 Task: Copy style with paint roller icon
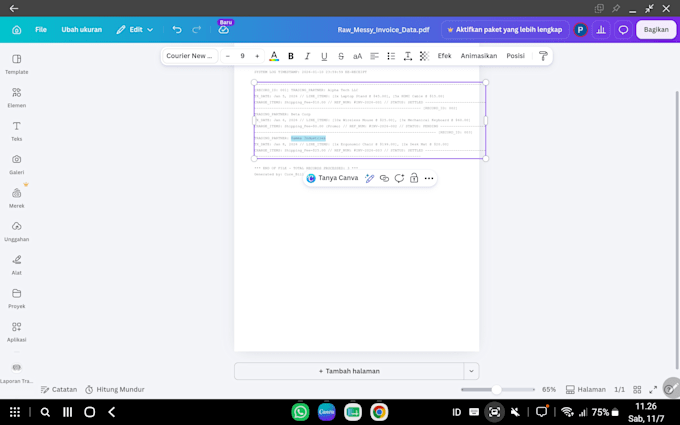[x=543, y=56]
